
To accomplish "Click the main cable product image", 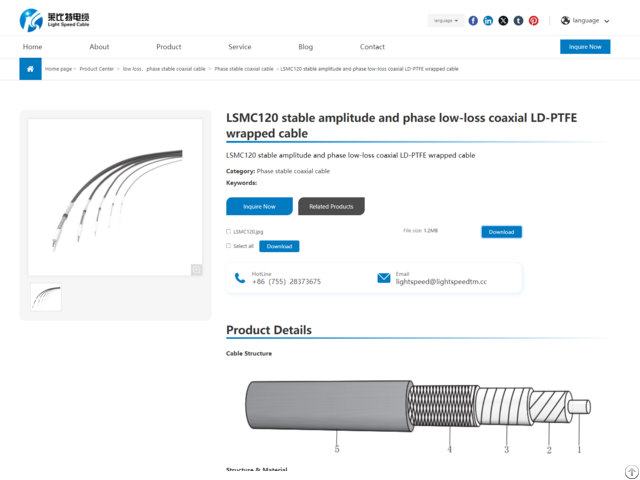I will [x=115, y=197].
